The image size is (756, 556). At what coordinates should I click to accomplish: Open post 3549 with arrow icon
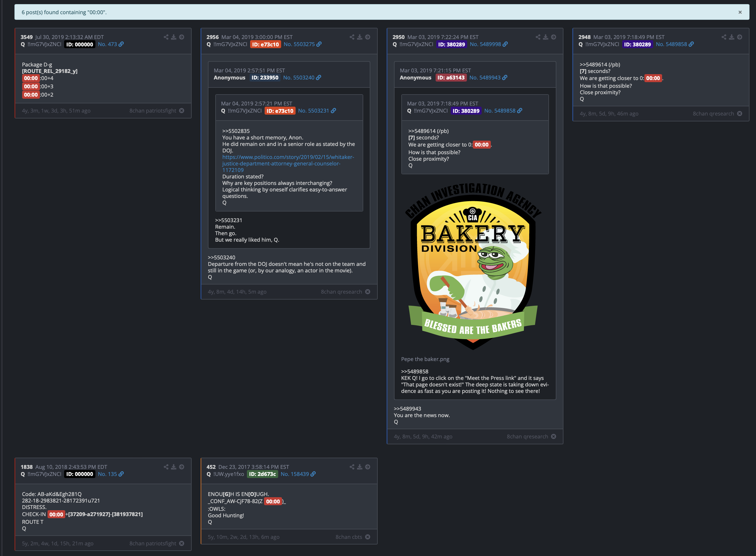(182, 37)
